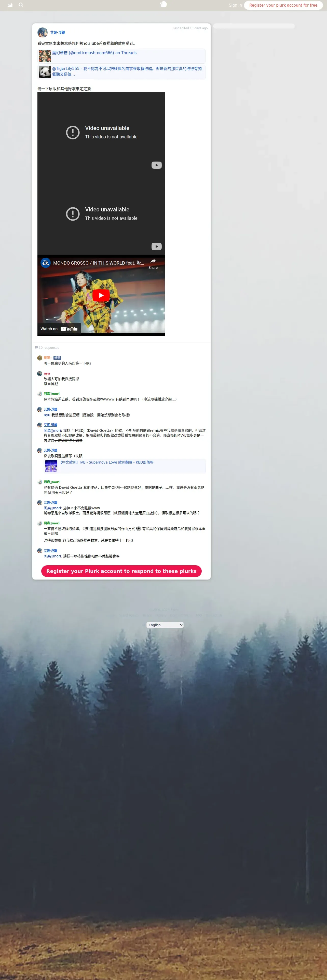Open avatar of the user tagged 好奇
Viewport: 327px width, 980px height.
tap(39, 358)
